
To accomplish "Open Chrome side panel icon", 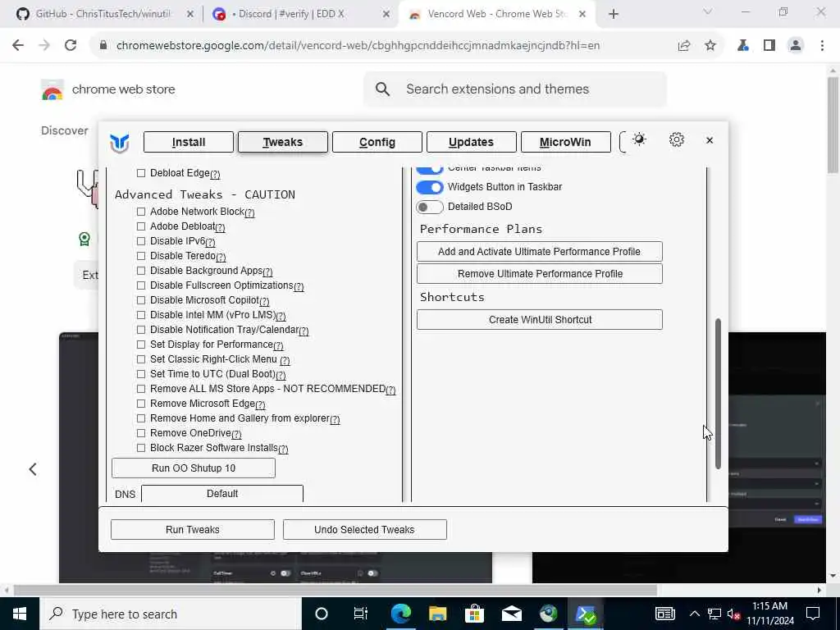I will coord(769,46).
